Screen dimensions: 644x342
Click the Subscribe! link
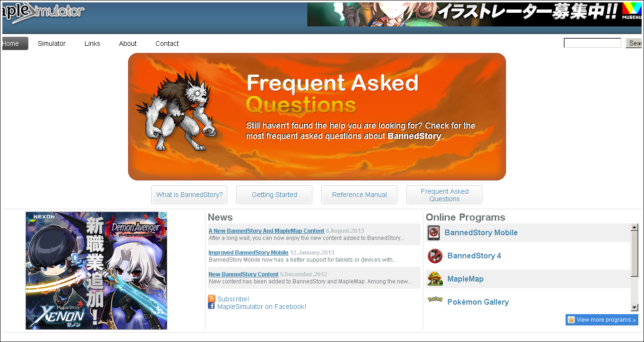click(x=233, y=299)
